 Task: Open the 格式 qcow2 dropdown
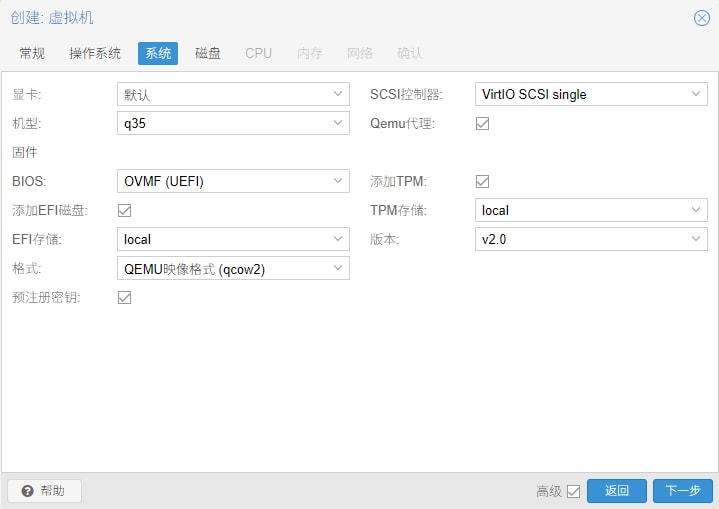tap(338, 268)
